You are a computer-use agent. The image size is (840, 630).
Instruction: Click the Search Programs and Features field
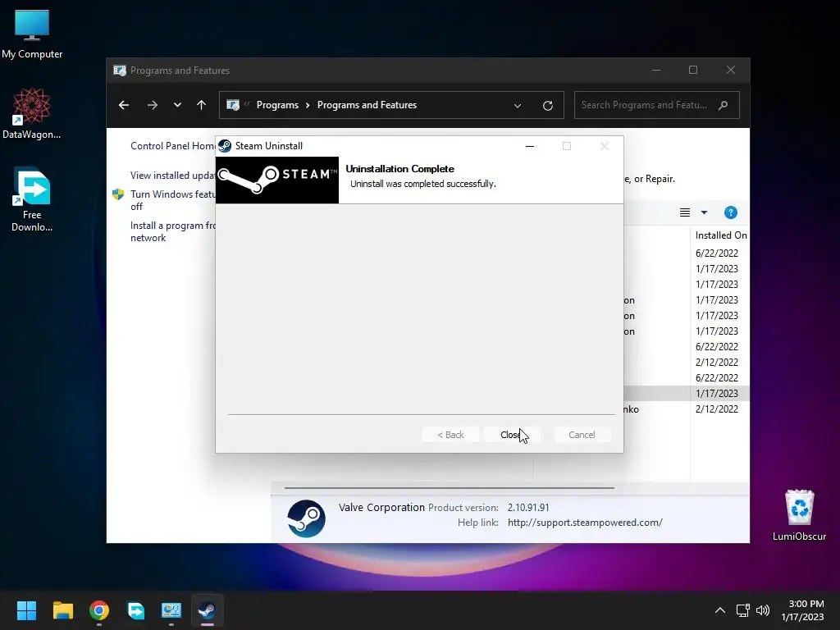657,105
